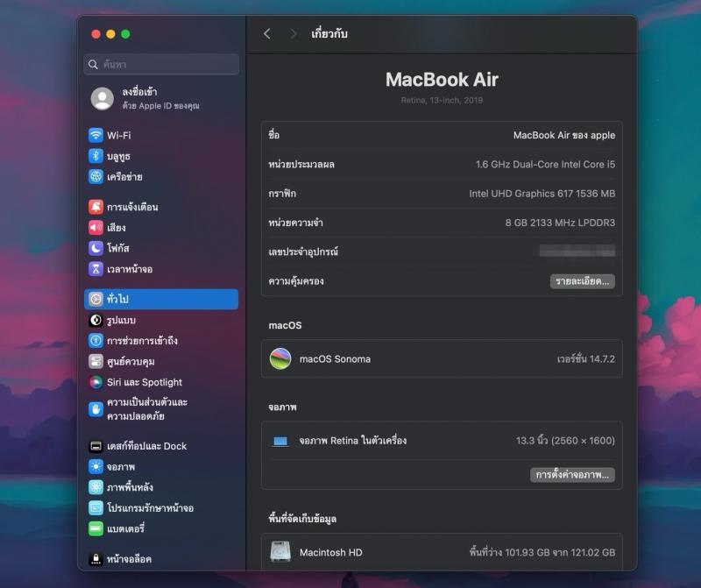The height and width of the screenshot is (588, 701).
Task: Select the เวลาหน้าจอ hourglass icon
Action: [x=96, y=269]
